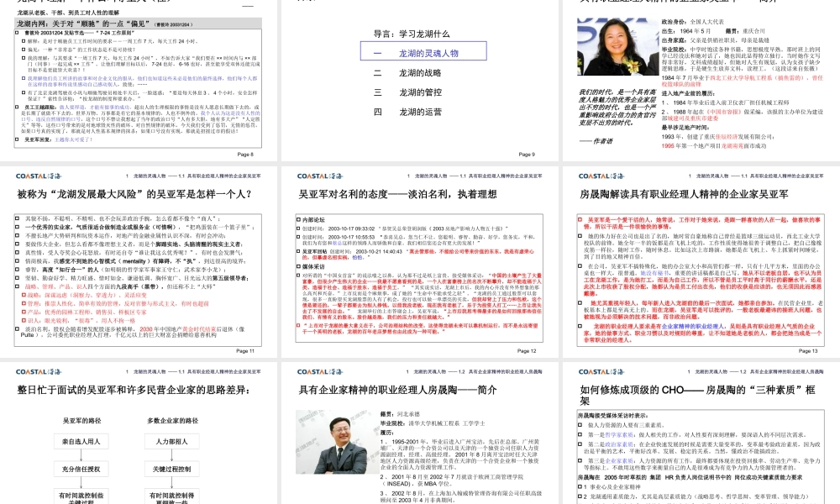Click the agenda item 四 龙湖的运营
This screenshot has height=504, width=840.
[x=407, y=112]
